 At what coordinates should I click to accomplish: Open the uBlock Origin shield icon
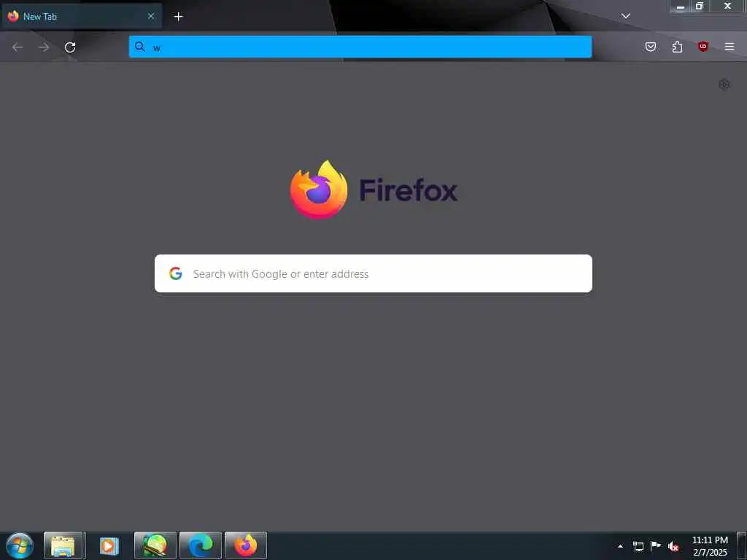point(703,47)
